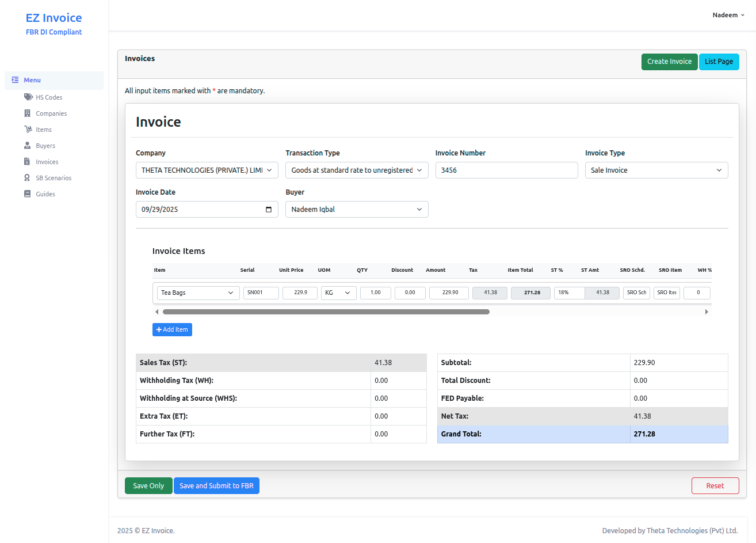Click the Companies building icon
Screen dimensions: 756x543
pos(27,113)
